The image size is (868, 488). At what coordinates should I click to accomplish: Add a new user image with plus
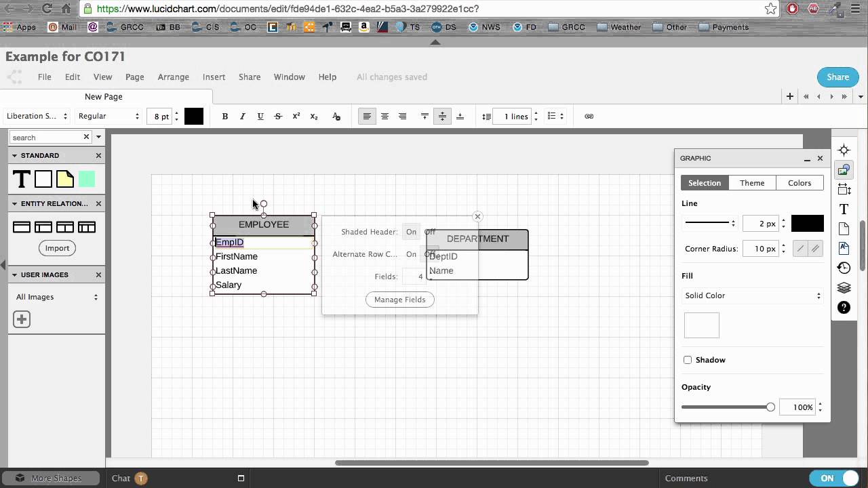pos(22,319)
